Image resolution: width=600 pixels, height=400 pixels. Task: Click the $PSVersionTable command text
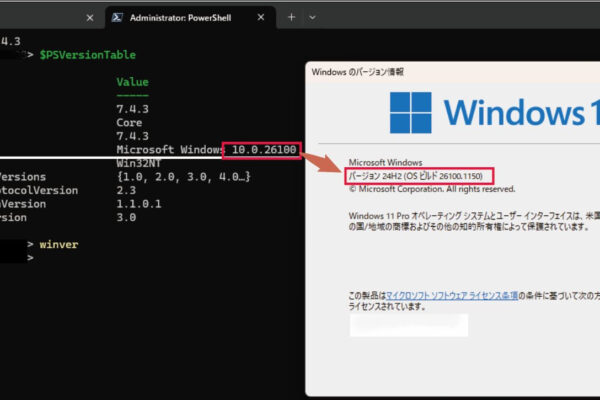pos(88,55)
